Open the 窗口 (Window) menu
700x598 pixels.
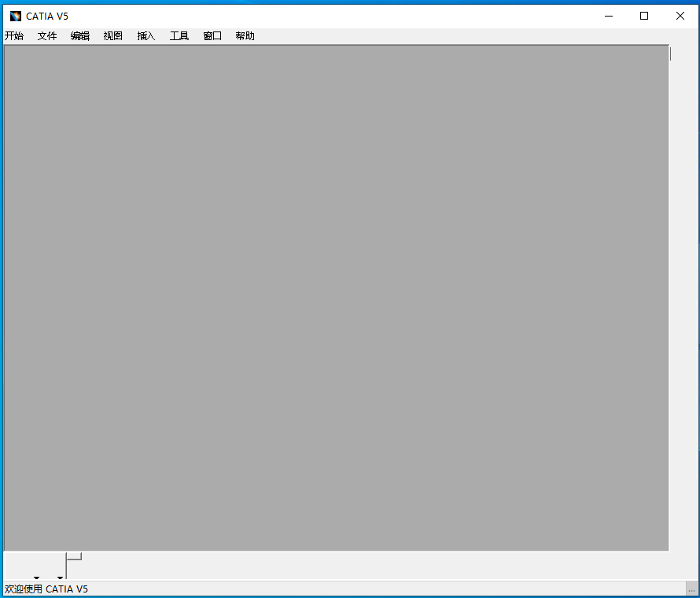coord(212,36)
